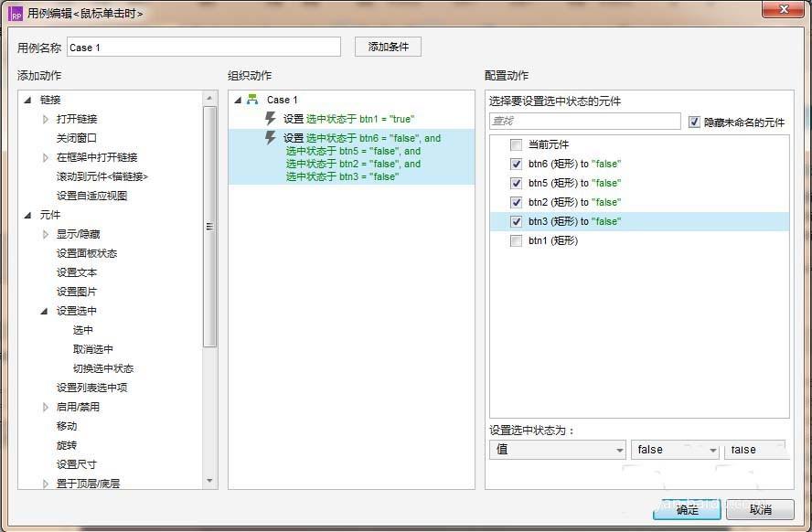The image size is (812, 532).
Task: Collapse the 链接 tree group
Action: coord(27,100)
